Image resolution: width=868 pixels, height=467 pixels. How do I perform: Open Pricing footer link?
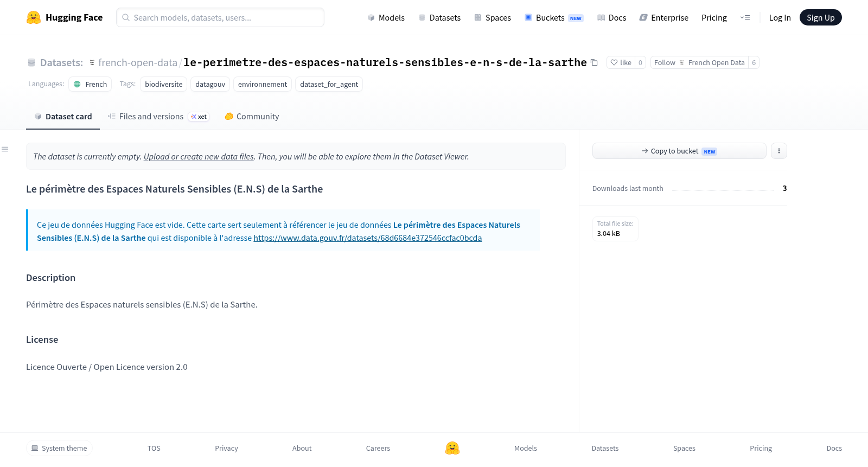[761, 448]
